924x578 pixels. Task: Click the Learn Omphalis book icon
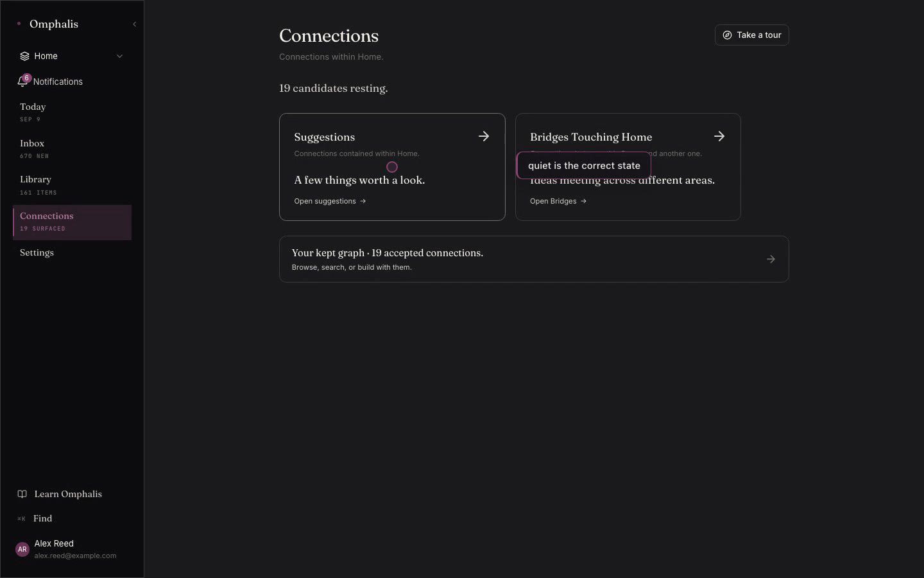22,494
